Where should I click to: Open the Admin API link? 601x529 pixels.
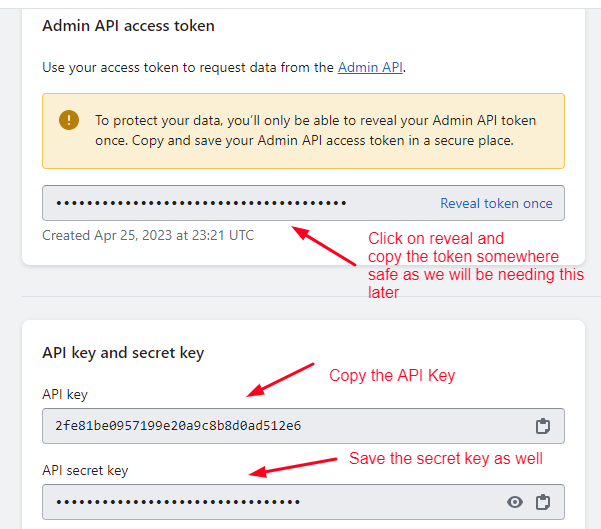(x=370, y=68)
